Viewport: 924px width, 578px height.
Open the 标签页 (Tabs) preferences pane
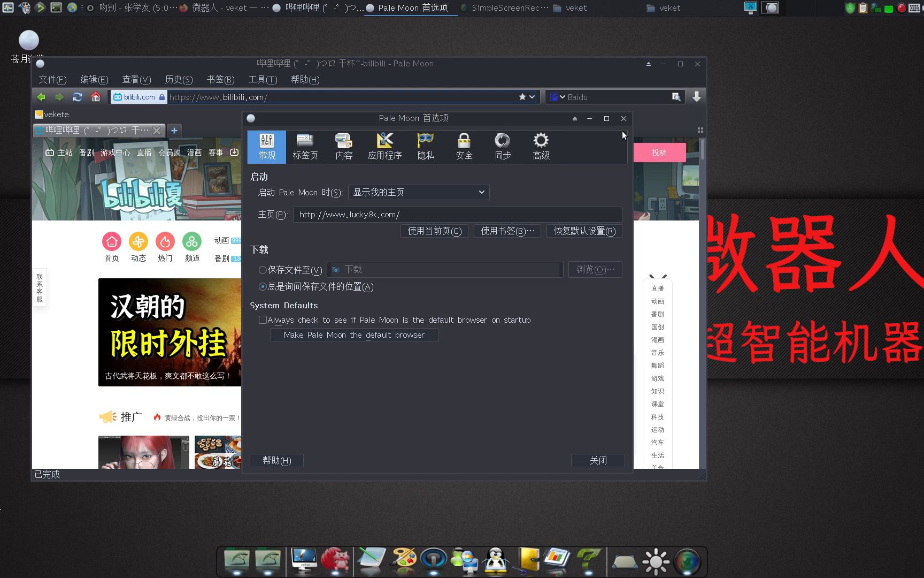tap(305, 147)
